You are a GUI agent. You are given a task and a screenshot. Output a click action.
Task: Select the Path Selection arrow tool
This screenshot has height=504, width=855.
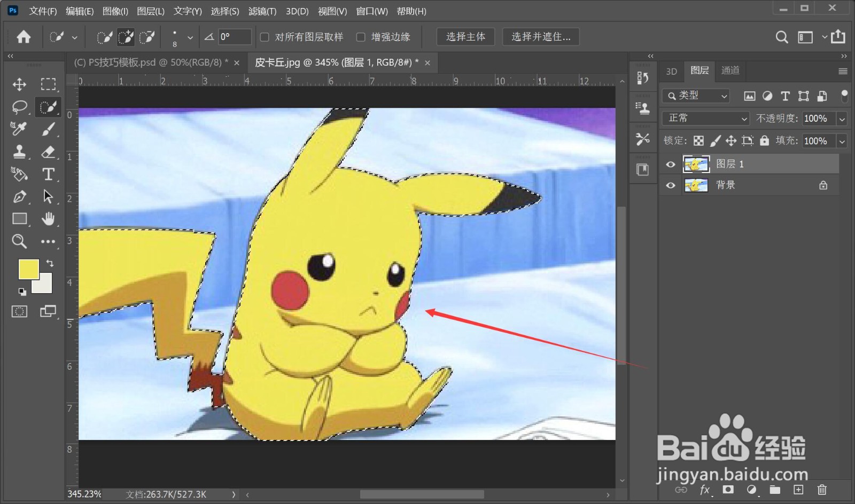[48, 196]
